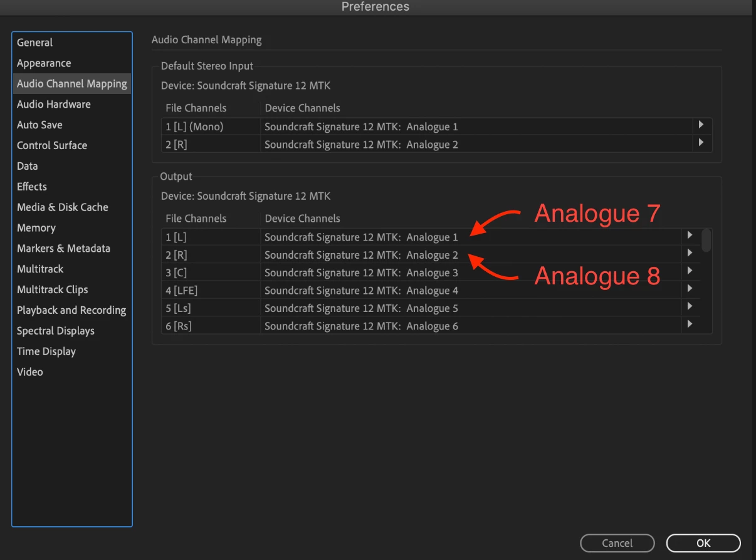Click Output section File Channels column header

point(196,219)
